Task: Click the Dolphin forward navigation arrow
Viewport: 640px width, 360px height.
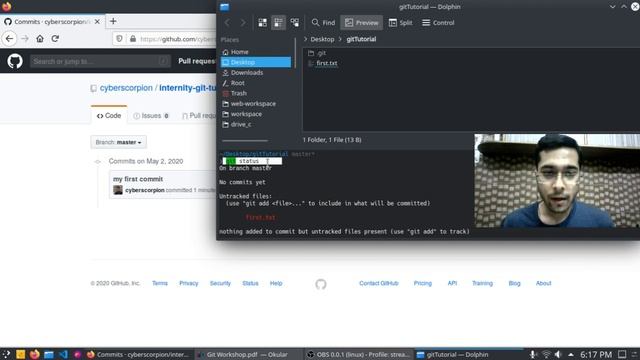Action: (x=243, y=23)
